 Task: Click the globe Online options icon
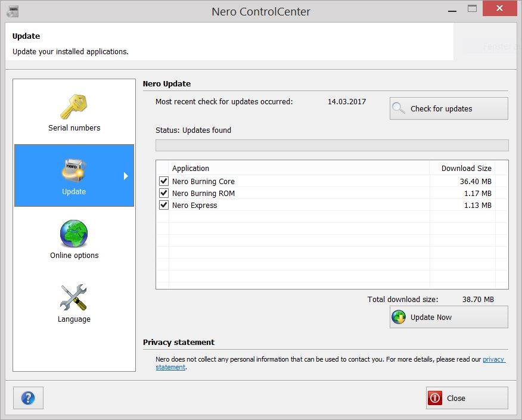[x=74, y=234]
